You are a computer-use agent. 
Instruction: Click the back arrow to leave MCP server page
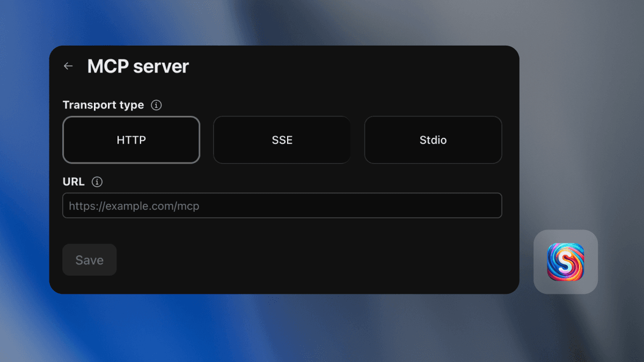(68, 65)
